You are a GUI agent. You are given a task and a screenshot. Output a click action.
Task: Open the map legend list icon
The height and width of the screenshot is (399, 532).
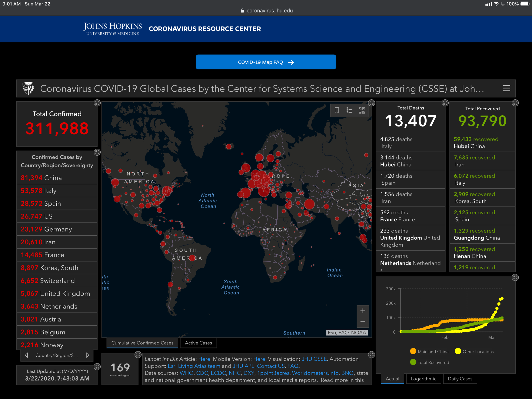click(349, 111)
